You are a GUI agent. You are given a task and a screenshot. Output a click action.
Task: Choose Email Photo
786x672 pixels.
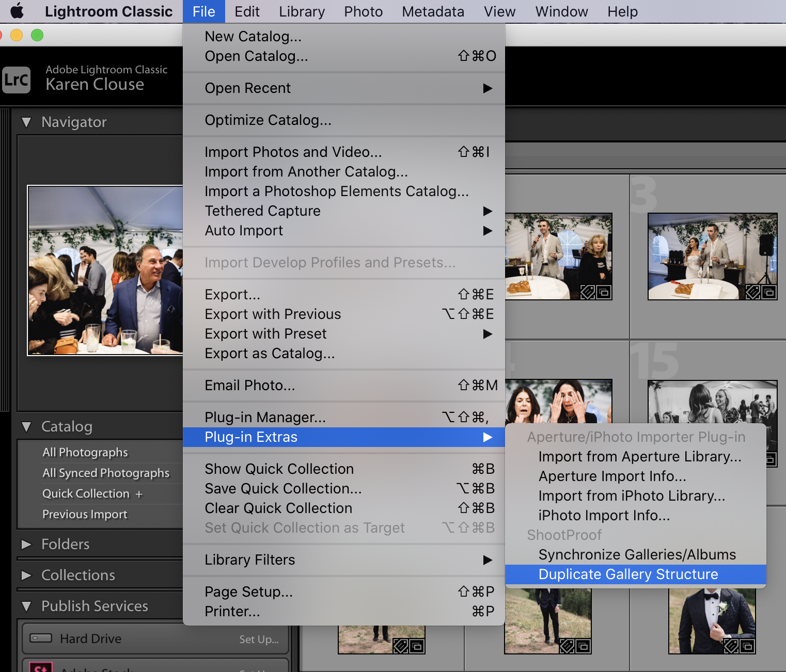344,386
